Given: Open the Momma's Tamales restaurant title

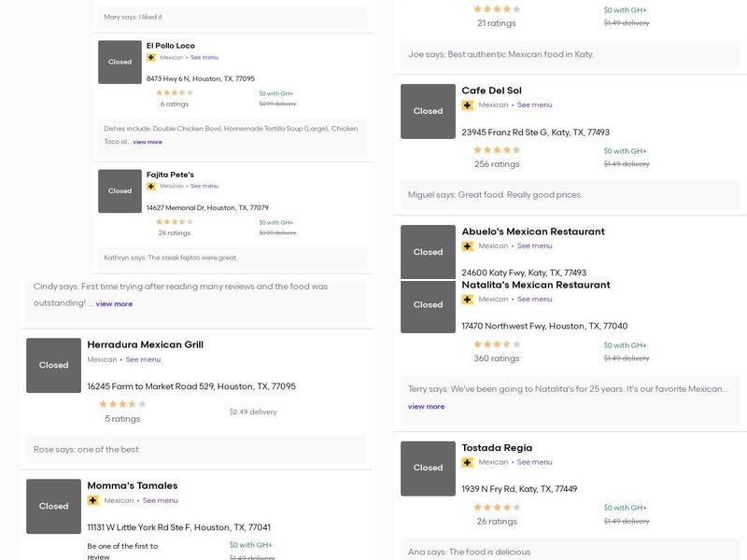Looking at the screenshot, I should point(132,485).
